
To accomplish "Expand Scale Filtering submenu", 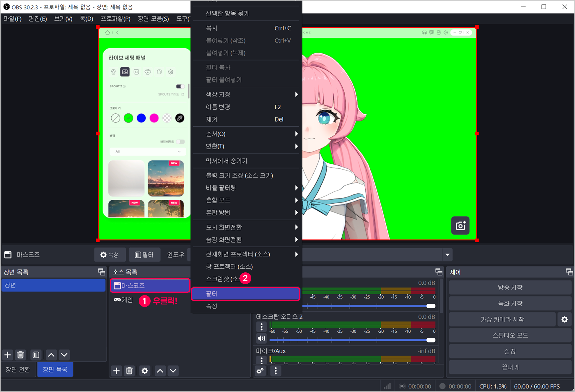I will [x=246, y=188].
